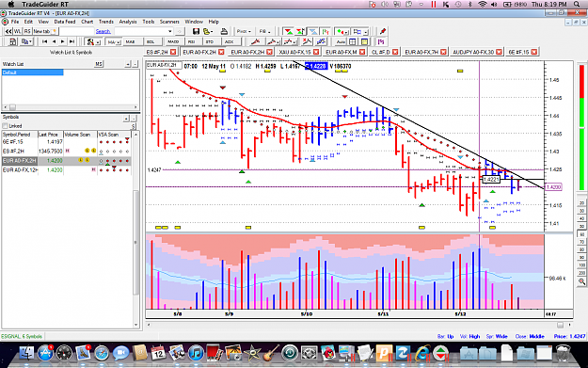
Task: Click the yellow table layout icon
Action: tap(364, 41)
